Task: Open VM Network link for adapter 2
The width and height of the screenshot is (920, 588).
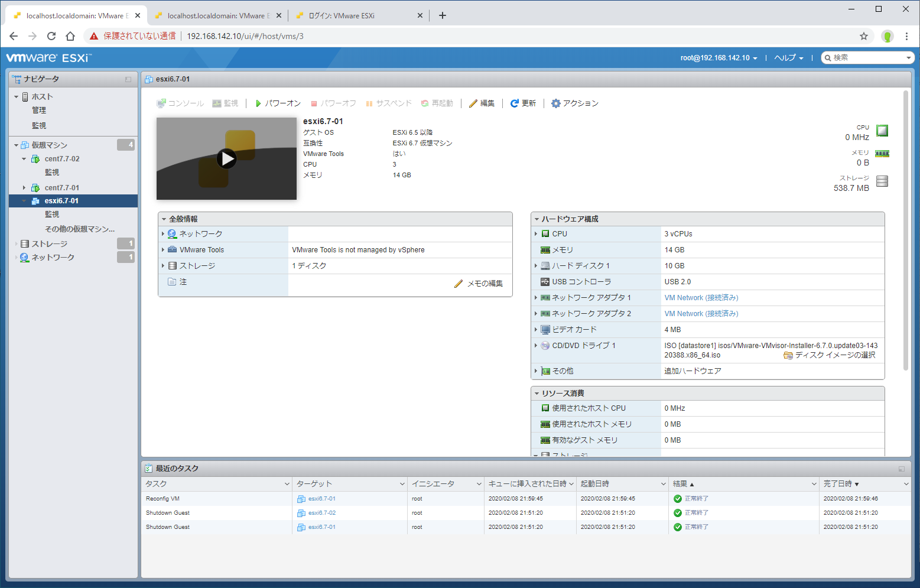Action: pyautogui.click(x=701, y=314)
